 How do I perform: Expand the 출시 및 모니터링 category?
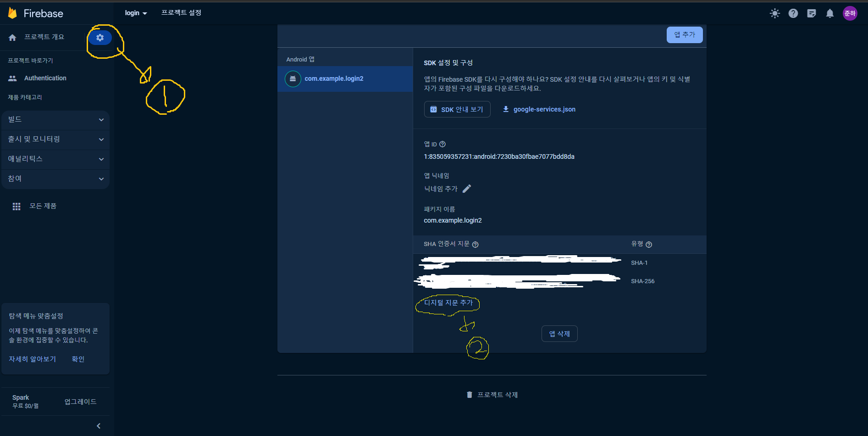click(x=55, y=140)
